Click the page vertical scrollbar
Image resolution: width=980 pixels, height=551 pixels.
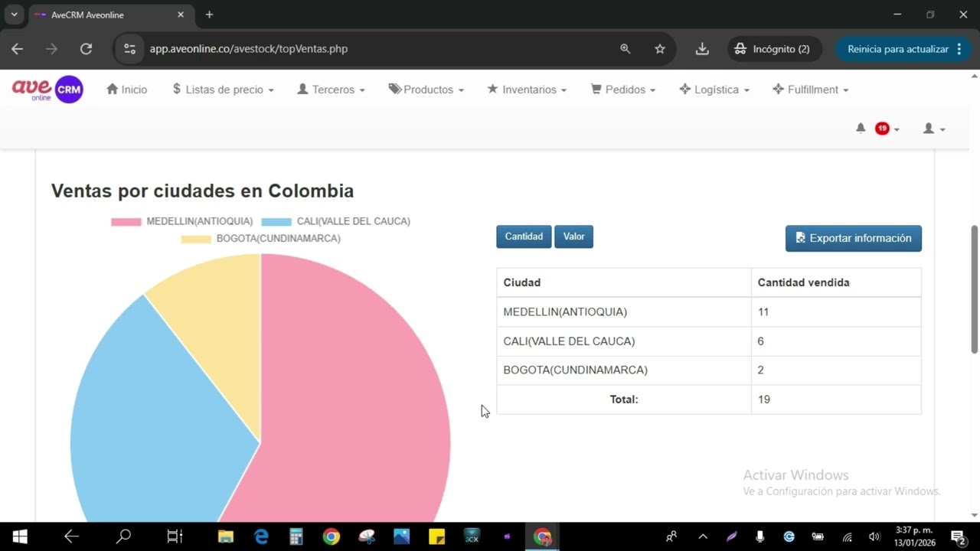(975, 289)
